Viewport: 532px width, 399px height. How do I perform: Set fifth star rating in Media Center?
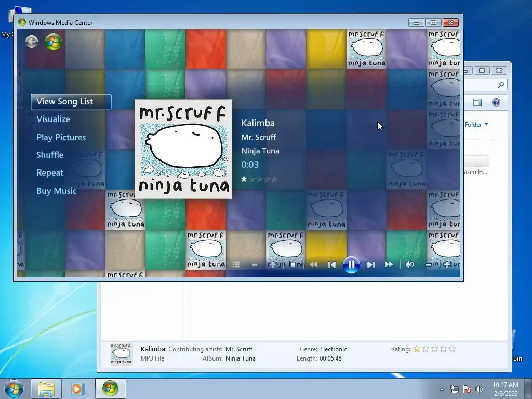pyautogui.click(x=274, y=179)
